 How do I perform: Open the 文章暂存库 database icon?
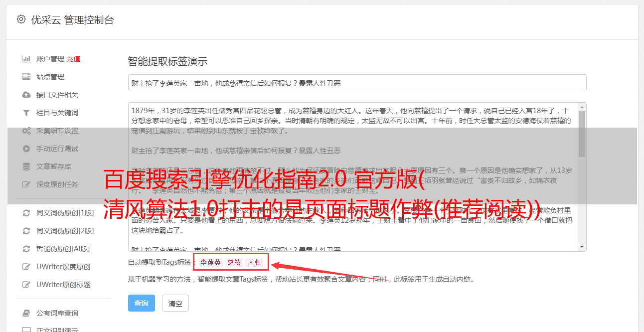(x=26, y=166)
